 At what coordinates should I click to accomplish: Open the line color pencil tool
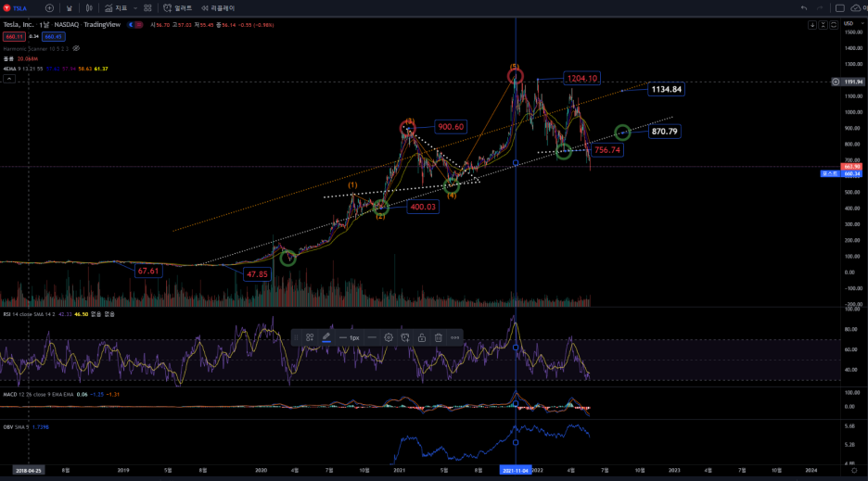coord(326,337)
